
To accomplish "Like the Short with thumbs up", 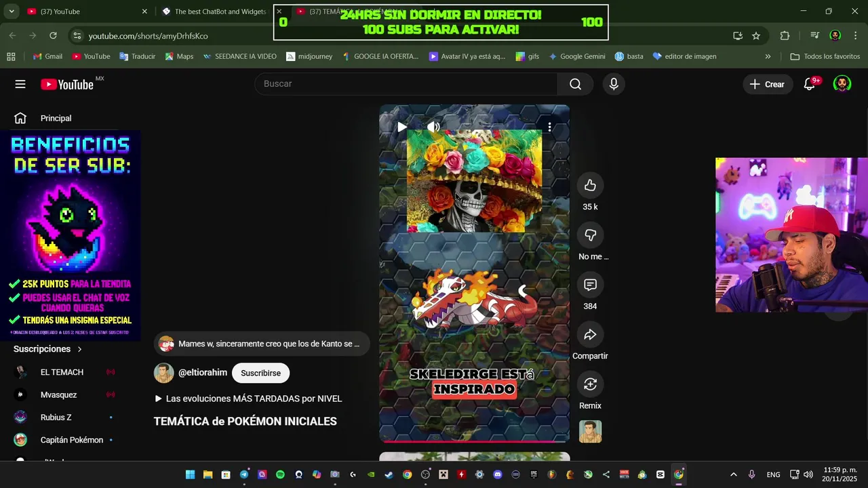I will coord(590,186).
